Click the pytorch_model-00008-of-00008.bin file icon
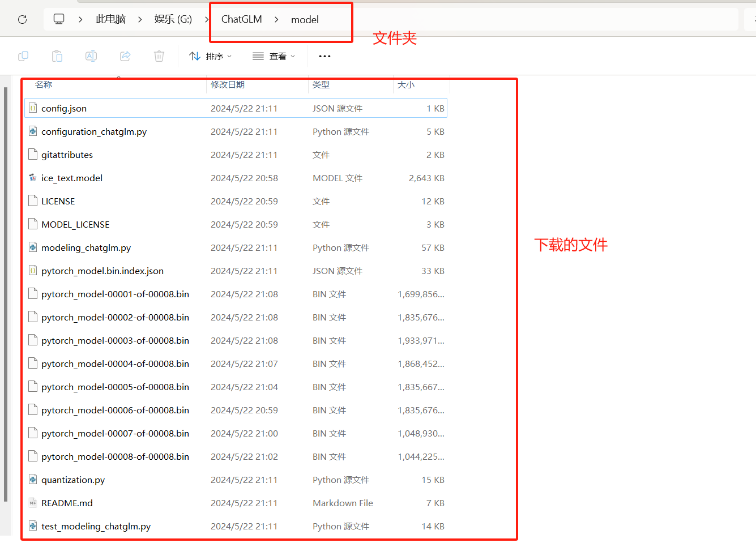Screen dimensions: 756x543 point(33,456)
